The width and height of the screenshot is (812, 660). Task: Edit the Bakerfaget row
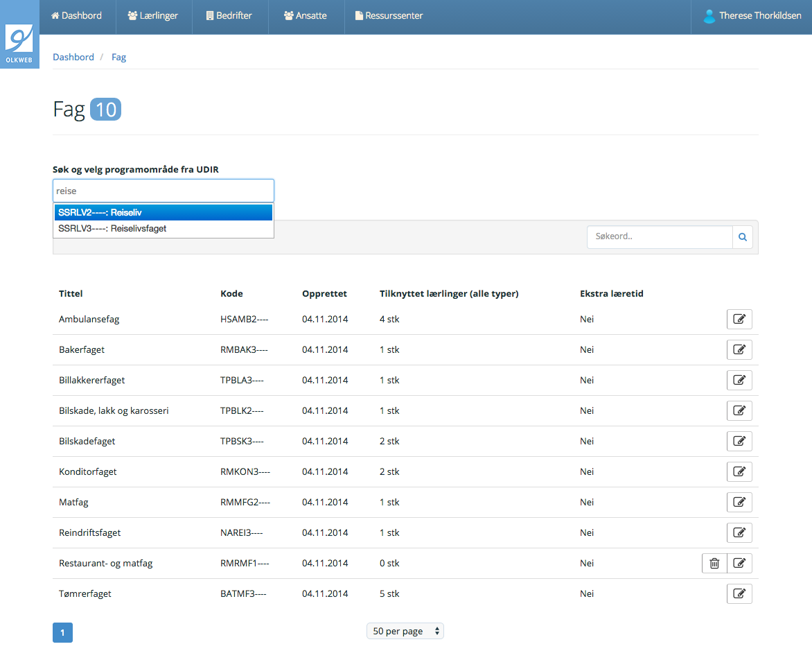(x=739, y=350)
